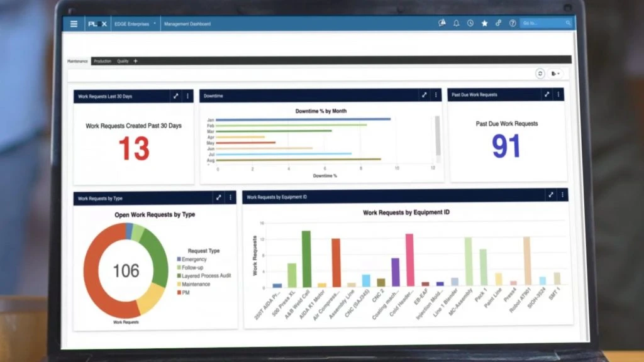Click the Layered Process Audit legend color swatch

[x=178, y=276]
